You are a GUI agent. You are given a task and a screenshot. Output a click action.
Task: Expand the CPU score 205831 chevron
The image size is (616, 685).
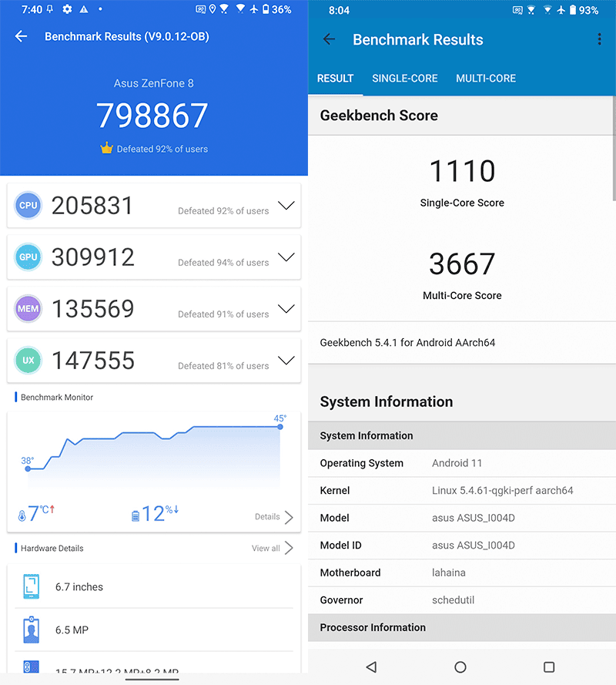286,205
